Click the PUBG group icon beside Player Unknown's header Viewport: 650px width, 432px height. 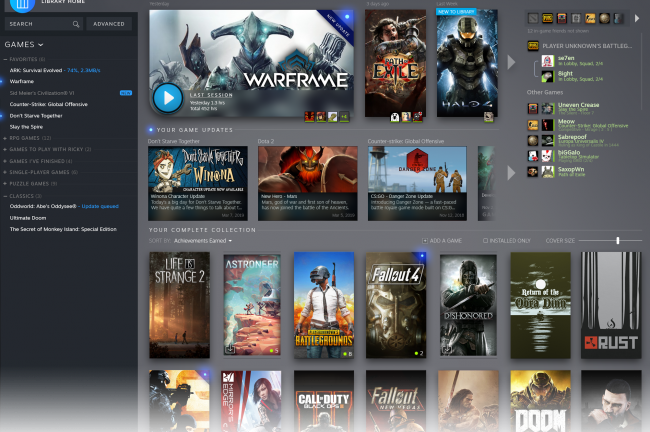click(x=533, y=46)
